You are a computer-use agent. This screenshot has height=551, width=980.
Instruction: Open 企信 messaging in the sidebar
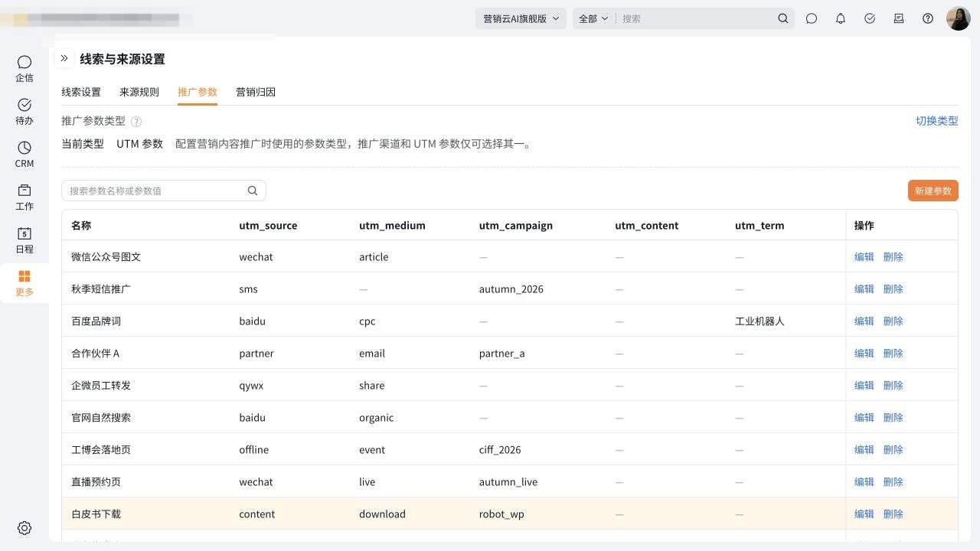(24, 68)
